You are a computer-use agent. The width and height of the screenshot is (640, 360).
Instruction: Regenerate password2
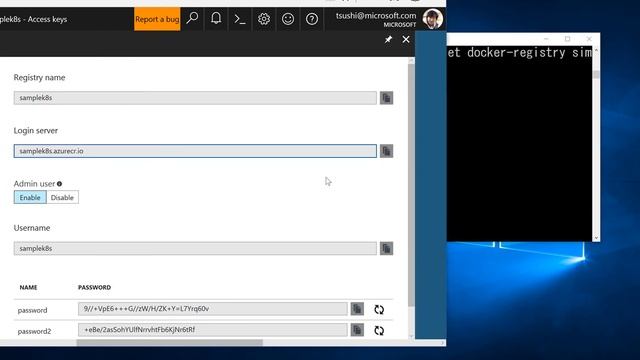coord(379,330)
